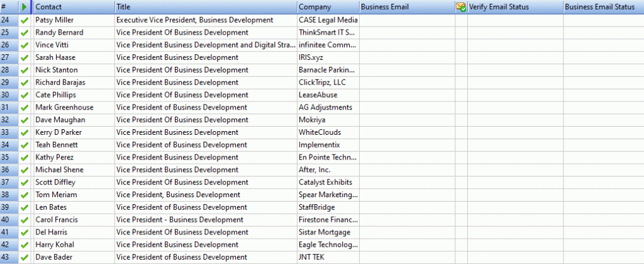Select row number 43
Screen dimensions: 644x264
(9, 257)
